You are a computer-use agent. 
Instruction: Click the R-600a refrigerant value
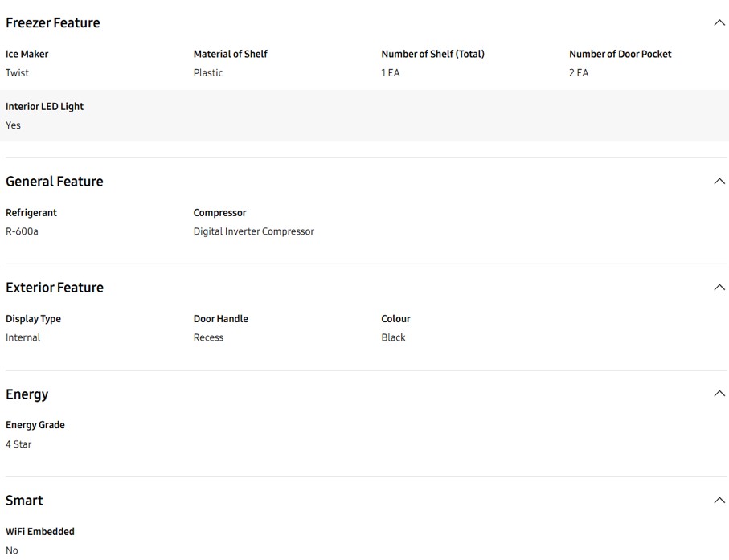pyautogui.click(x=22, y=231)
